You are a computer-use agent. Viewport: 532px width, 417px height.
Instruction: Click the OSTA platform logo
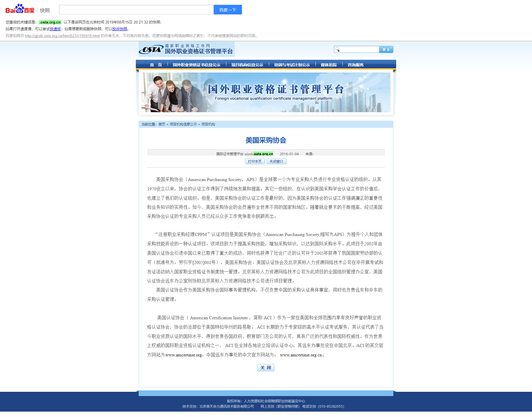pyautogui.click(x=186, y=49)
